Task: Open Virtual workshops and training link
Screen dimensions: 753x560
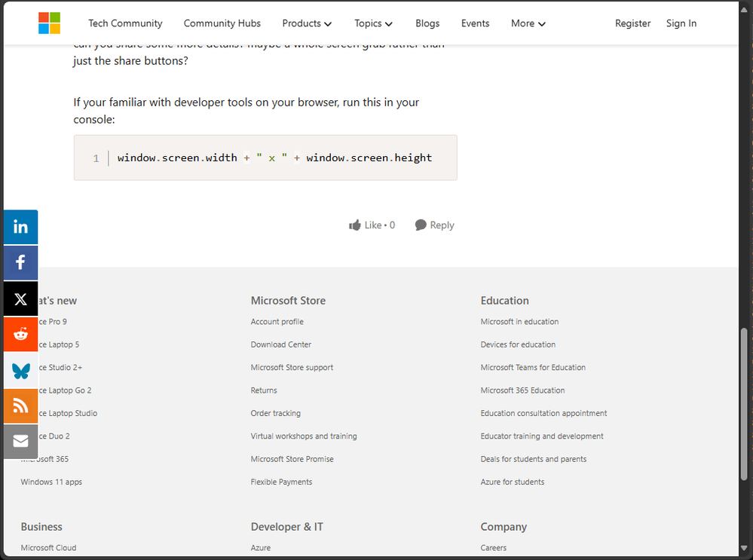Action: [x=304, y=436]
